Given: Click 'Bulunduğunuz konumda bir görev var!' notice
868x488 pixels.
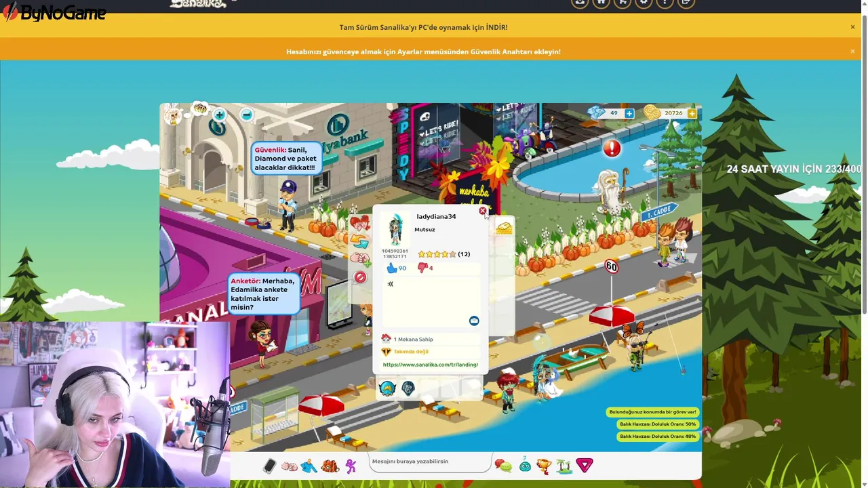Looking at the screenshot, I should [653, 412].
